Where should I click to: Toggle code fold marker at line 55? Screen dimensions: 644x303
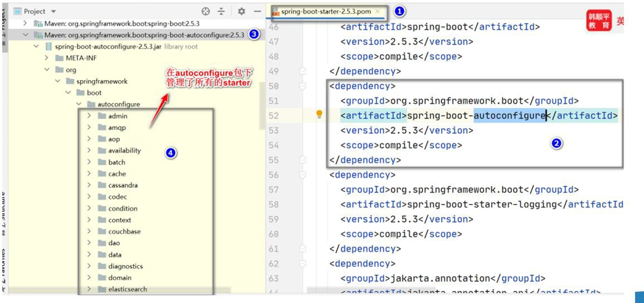tap(302, 160)
